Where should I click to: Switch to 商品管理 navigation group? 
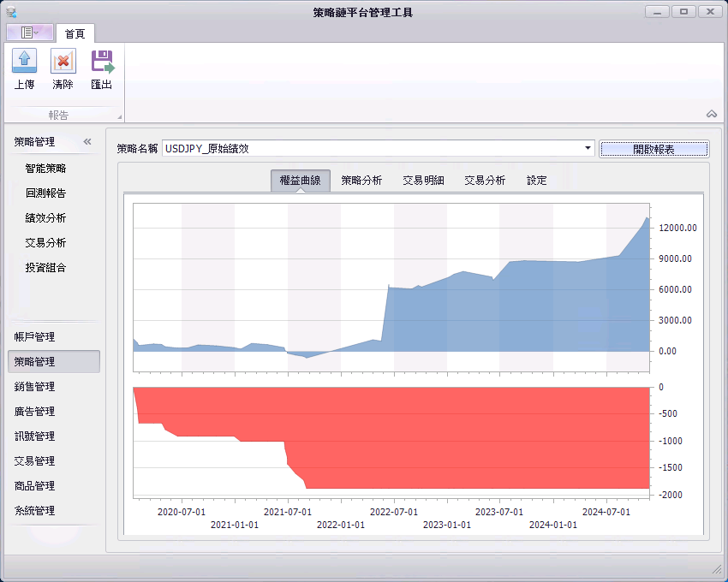click(x=54, y=486)
